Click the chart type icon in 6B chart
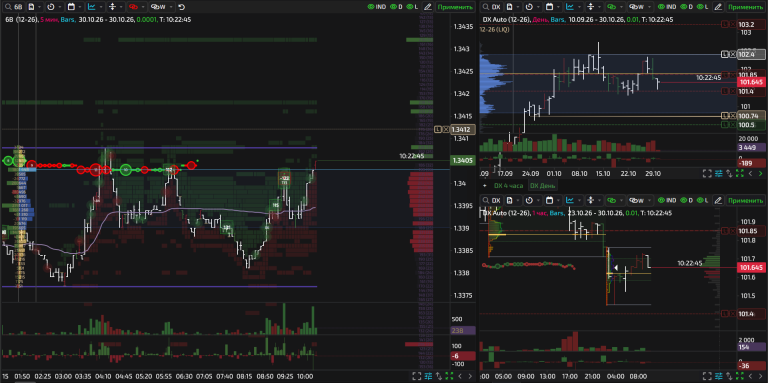 point(92,7)
